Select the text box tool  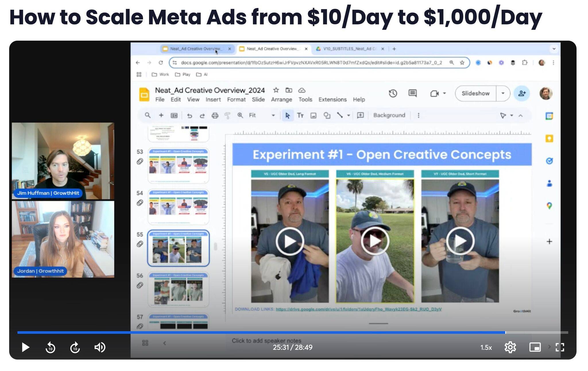300,115
